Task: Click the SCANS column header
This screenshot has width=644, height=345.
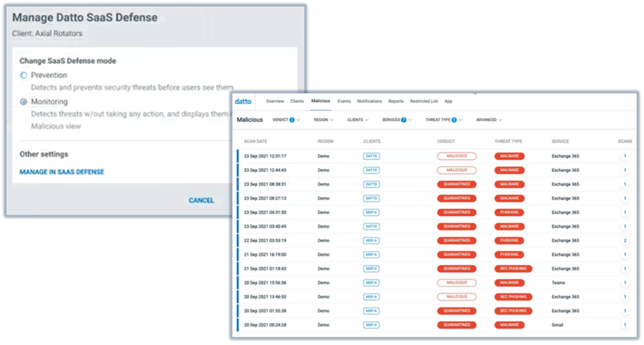Action: point(625,142)
